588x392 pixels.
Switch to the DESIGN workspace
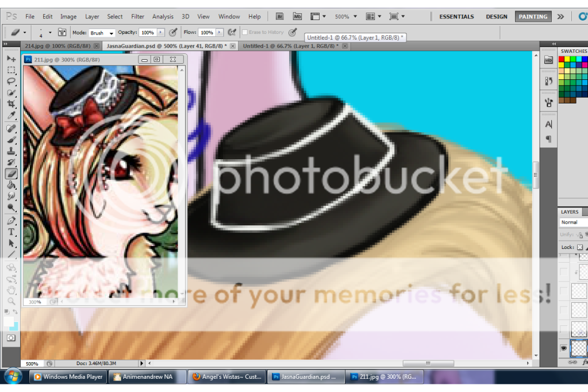(x=497, y=17)
